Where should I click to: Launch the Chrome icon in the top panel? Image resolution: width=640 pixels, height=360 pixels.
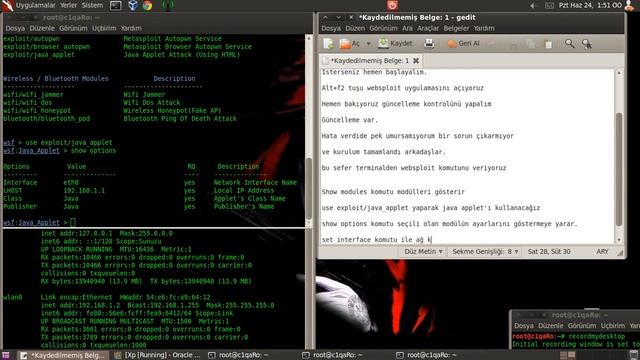147,5
